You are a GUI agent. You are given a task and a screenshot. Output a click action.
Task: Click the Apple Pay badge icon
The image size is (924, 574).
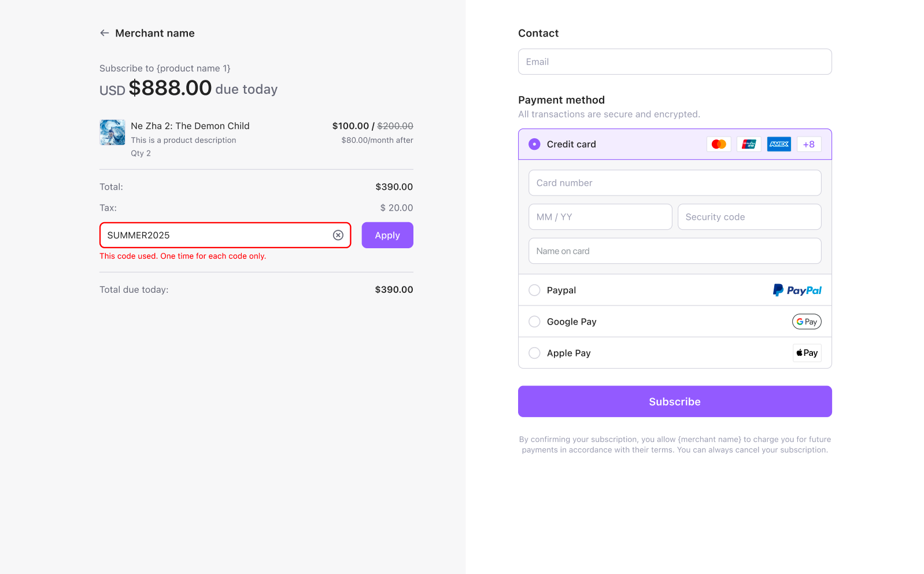tap(807, 353)
